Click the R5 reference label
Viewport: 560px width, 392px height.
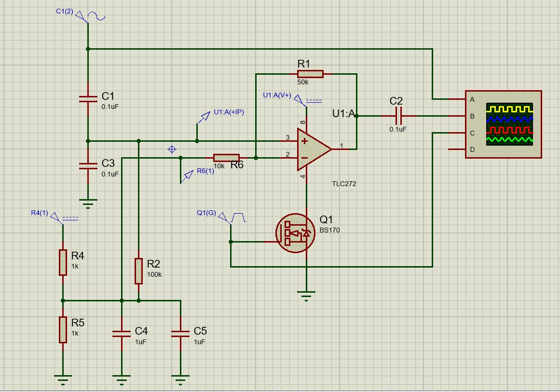click(x=78, y=323)
